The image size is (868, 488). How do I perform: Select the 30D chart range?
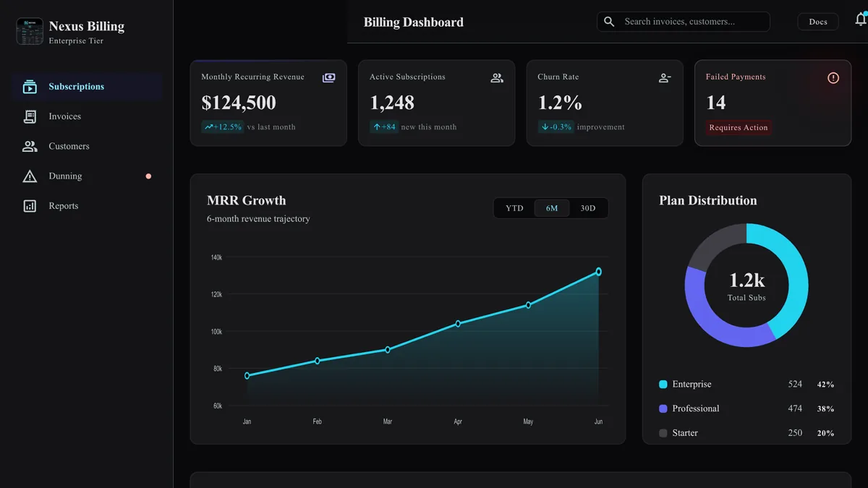tap(588, 208)
